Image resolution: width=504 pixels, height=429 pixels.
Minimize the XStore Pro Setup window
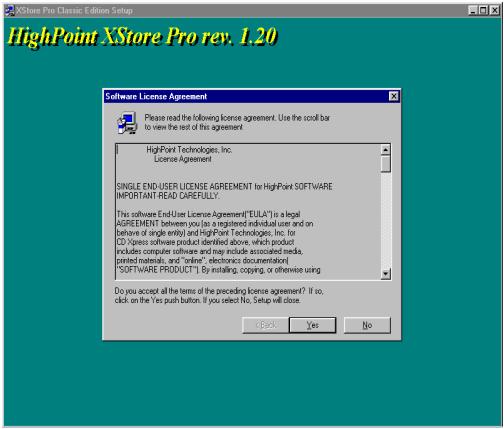pyautogui.click(x=472, y=11)
